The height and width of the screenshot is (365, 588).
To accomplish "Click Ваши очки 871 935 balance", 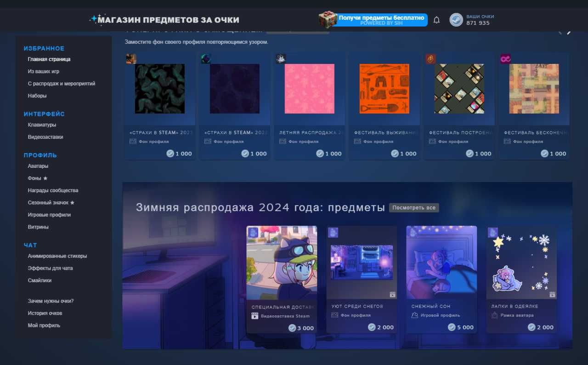I will click(480, 20).
